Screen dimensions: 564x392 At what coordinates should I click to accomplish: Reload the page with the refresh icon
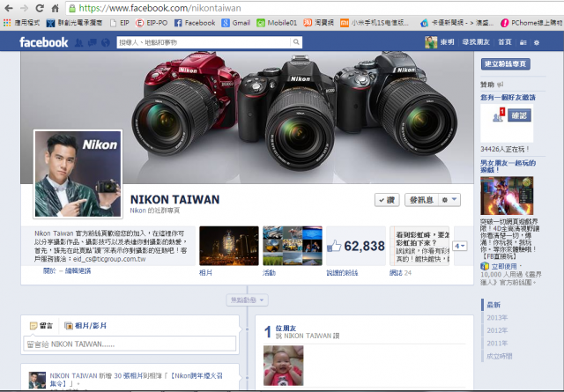[40, 8]
